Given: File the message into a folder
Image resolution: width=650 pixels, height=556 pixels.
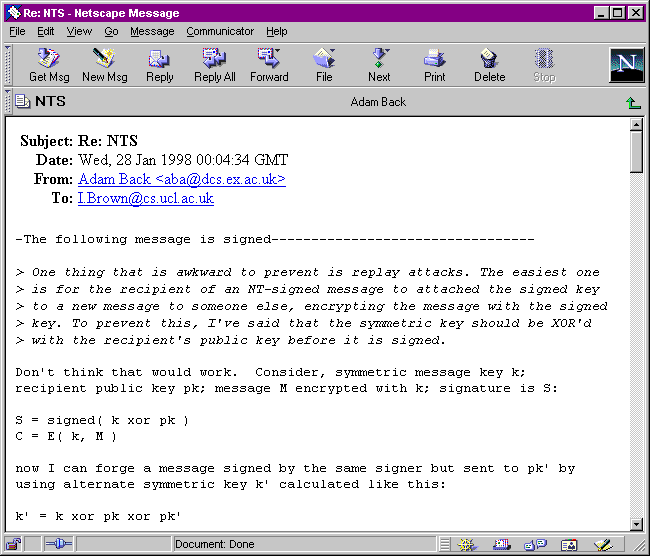Looking at the screenshot, I should click(324, 65).
